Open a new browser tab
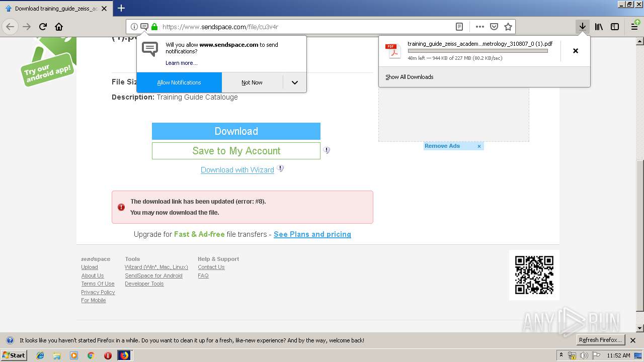Image resolution: width=644 pixels, height=362 pixels. point(121,8)
